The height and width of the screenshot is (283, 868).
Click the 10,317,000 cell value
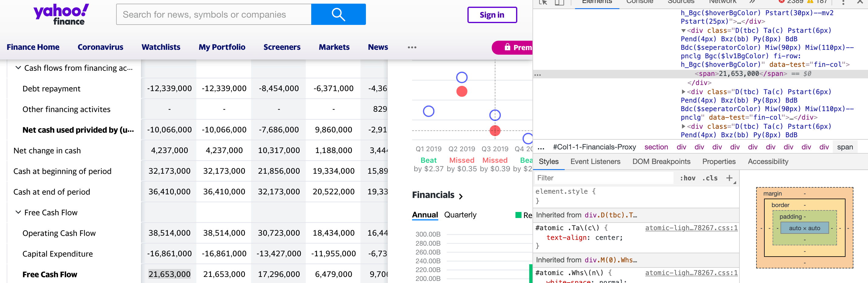coord(279,150)
